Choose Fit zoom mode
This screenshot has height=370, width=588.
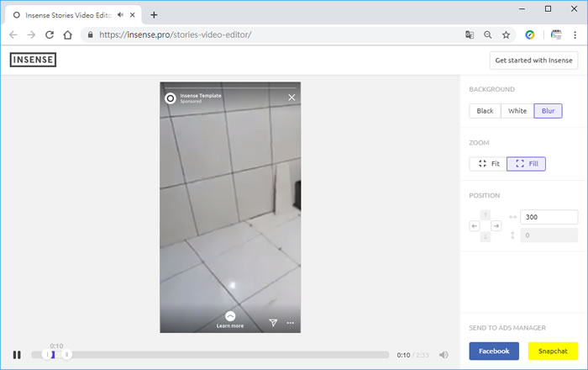pyautogui.click(x=488, y=164)
